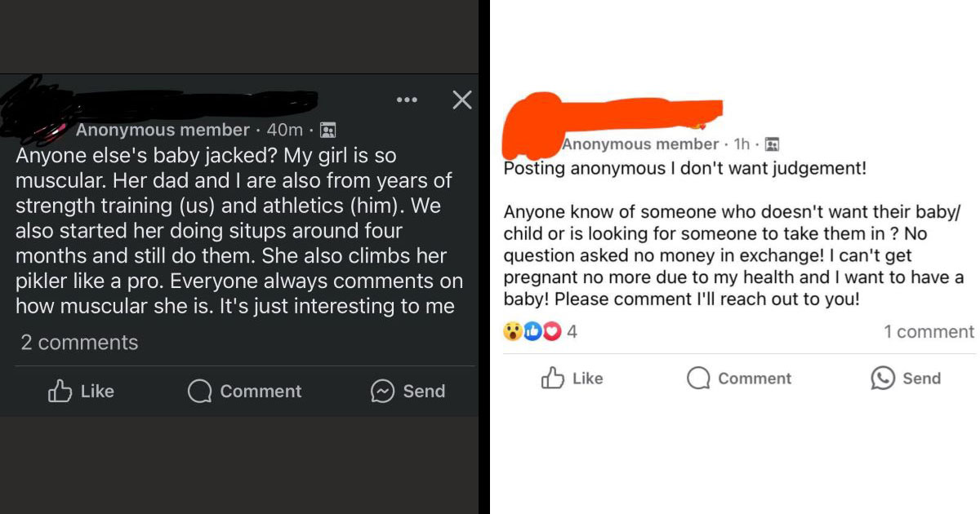Click the group audience icon beside the 40m timestamp

[x=328, y=129]
